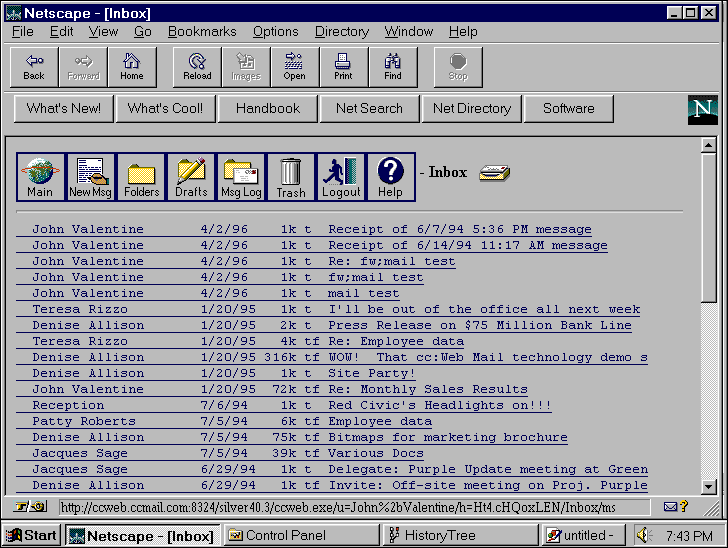Click the scroll down arrow
728x548 pixels.
point(708,487)
